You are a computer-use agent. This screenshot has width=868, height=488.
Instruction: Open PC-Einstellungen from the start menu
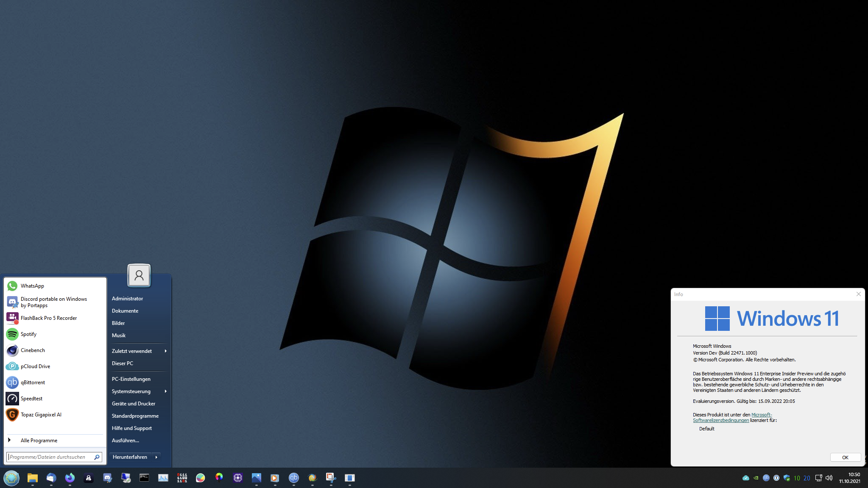pyautogui.click(x=131, y=379)
